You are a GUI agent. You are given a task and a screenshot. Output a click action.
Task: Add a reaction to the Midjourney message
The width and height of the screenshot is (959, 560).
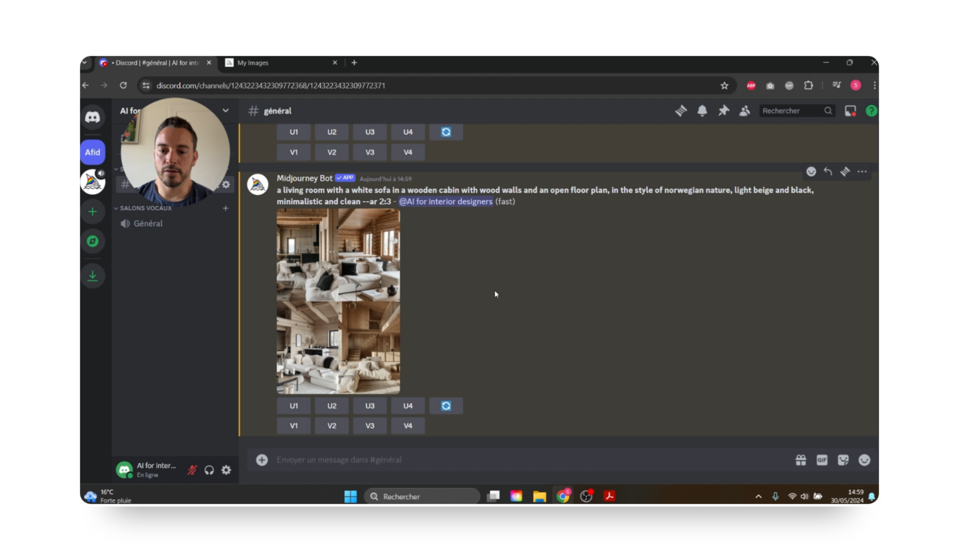[x=811, y=172]
